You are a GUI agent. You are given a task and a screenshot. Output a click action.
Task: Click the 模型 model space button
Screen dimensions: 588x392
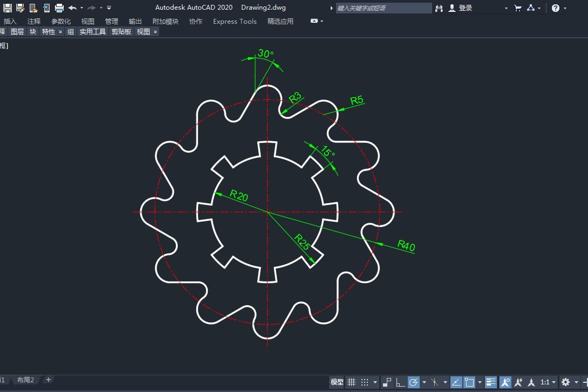pos(337,382)
